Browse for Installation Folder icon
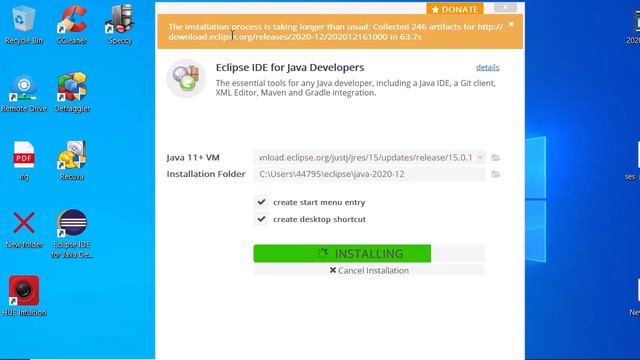Screen dimensions: 640x360 (x=496, y=174)
